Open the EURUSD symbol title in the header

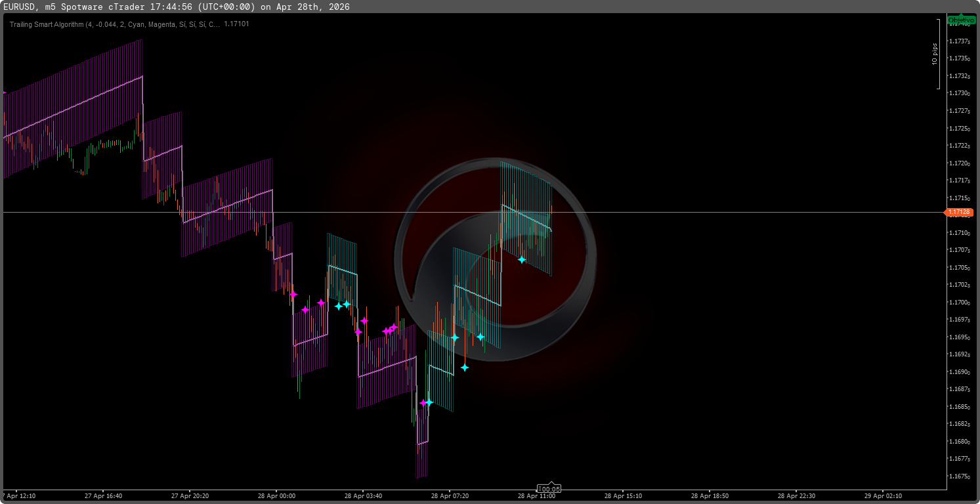pos(21,7)
